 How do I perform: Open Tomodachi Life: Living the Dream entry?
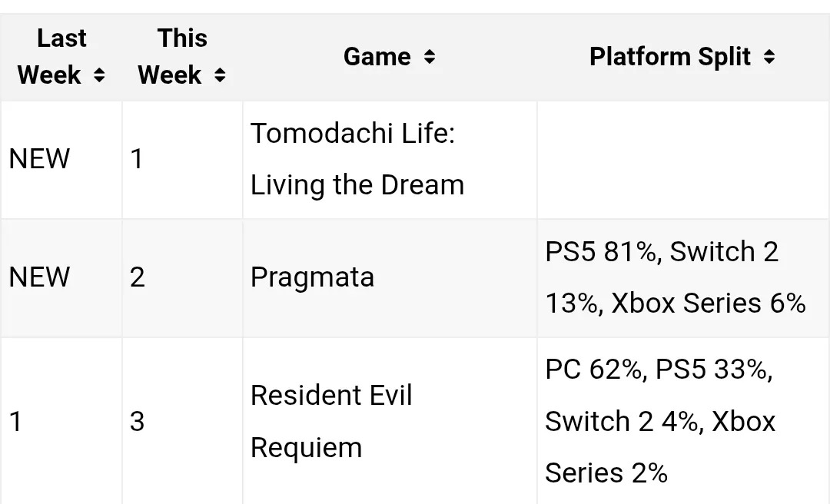(x=357, y=159)
